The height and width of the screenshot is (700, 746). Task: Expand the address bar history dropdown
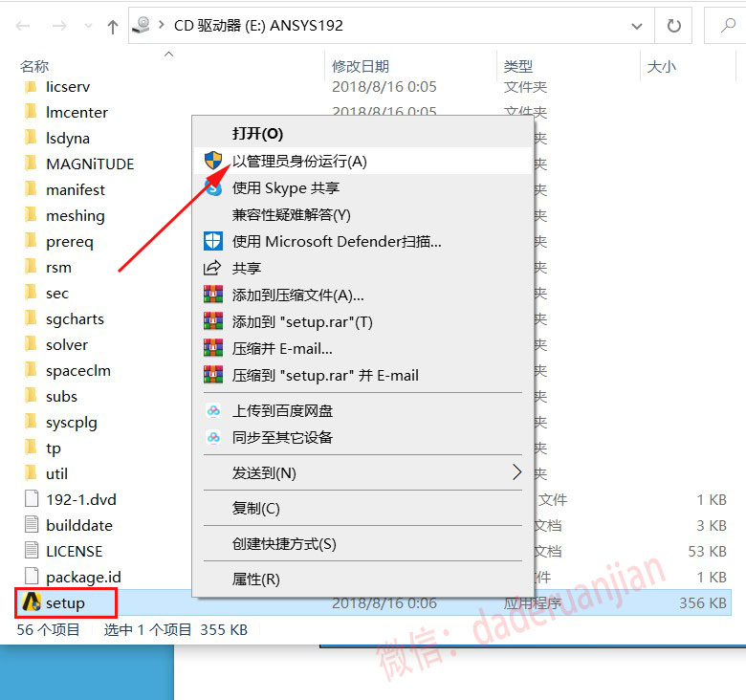637,26
